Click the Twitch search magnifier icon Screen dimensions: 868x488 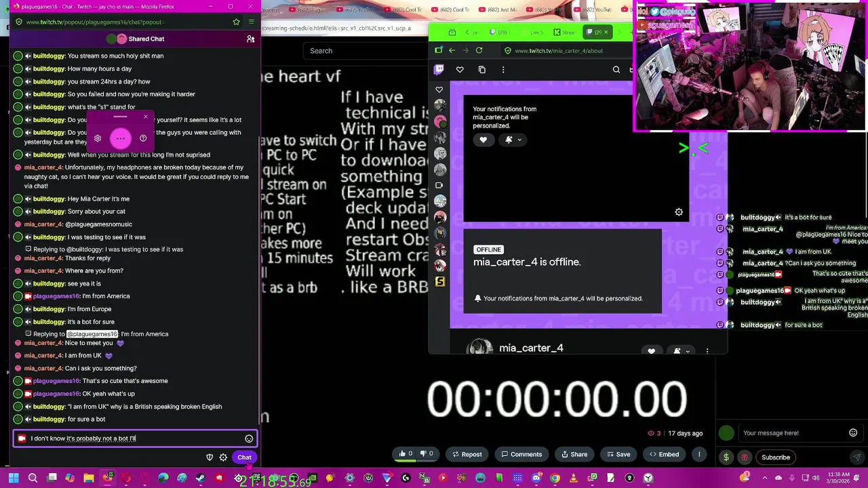point(616,69)
